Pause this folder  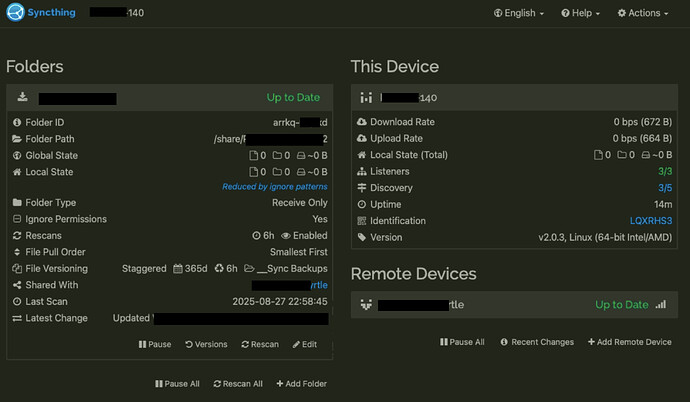pos(154,344)
